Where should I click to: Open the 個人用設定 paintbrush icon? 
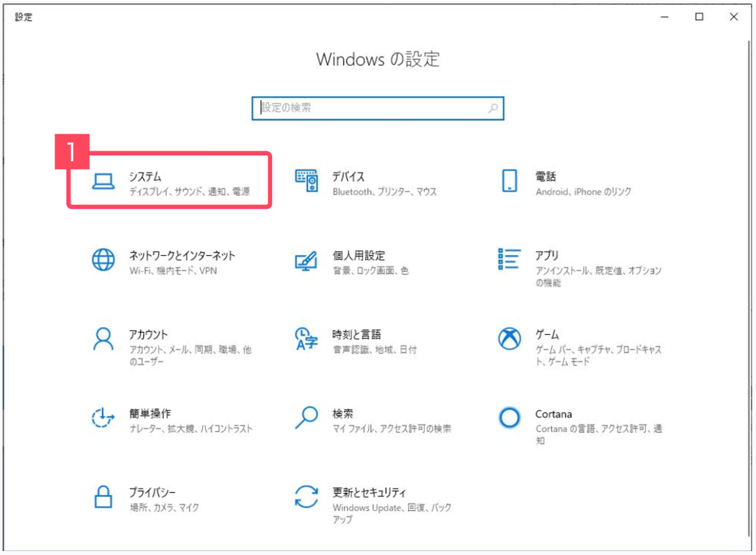pos(306,261)
